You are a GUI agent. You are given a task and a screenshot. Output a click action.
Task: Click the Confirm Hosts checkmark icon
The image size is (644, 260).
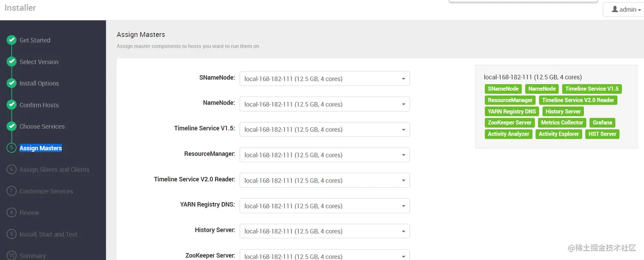pos(11,105)
